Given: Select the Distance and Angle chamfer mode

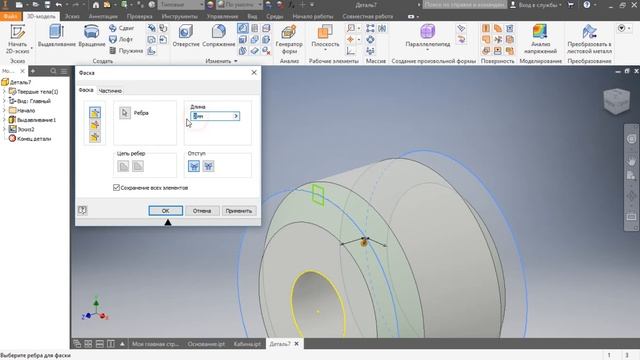Looking at the screenshot, I should [x=95, y=125].
